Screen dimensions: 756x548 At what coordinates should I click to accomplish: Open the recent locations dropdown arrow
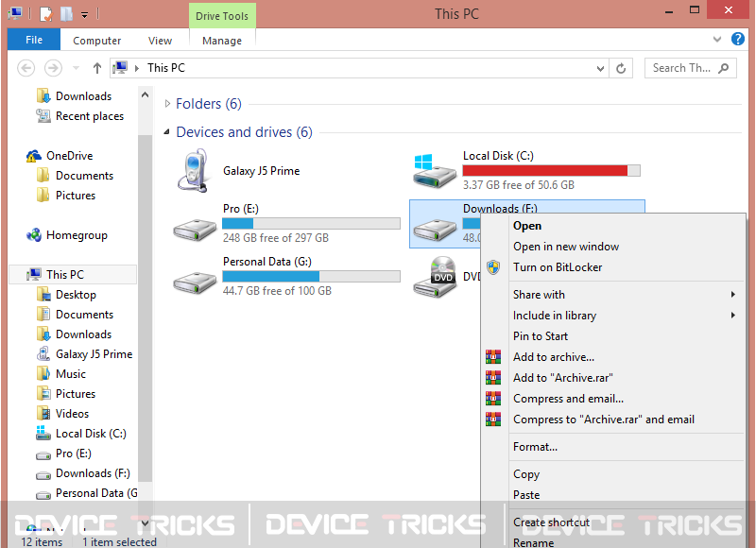(76, 68)
